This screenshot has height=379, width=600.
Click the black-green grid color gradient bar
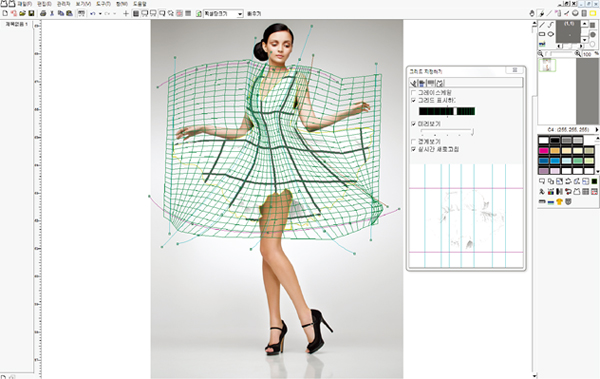coord(447,111)
